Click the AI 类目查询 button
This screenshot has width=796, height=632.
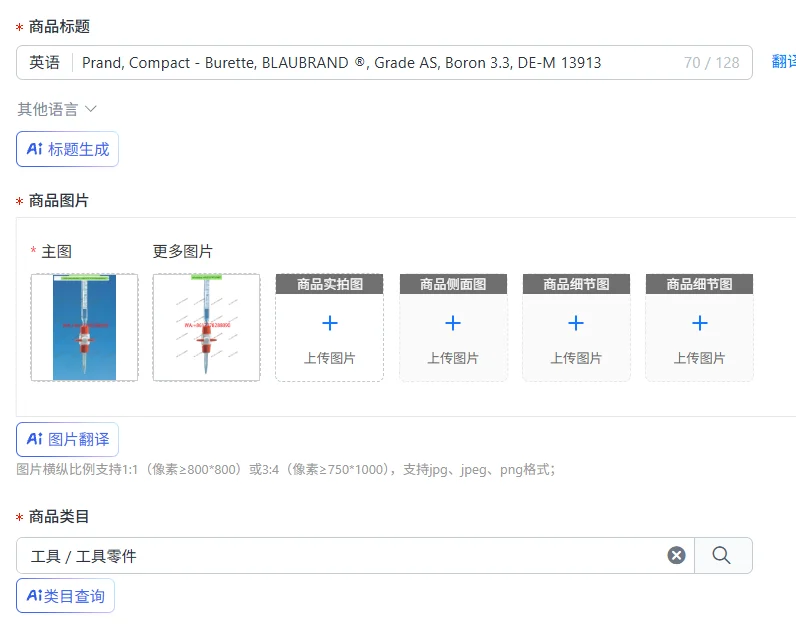coord(65,596)
